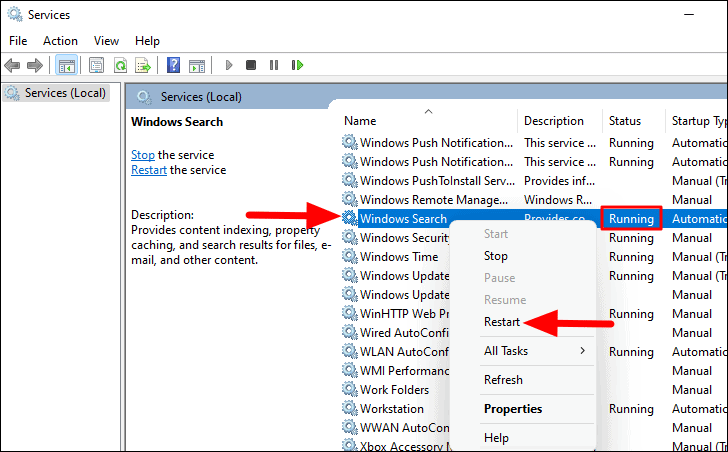Select the Windows Remote Management row
Screen dimensions: 728x452
(434, 200)
